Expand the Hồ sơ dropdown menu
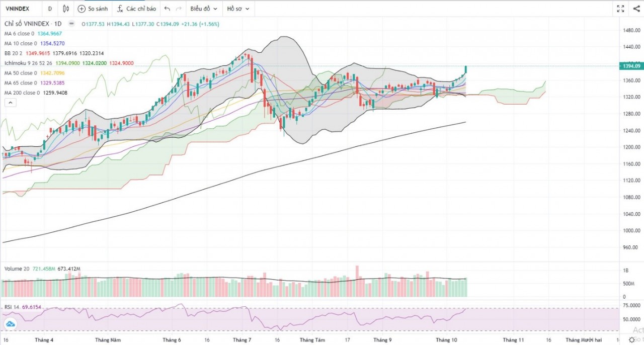The height and width of the screenshot is (345, 644). tap(238, 9)
